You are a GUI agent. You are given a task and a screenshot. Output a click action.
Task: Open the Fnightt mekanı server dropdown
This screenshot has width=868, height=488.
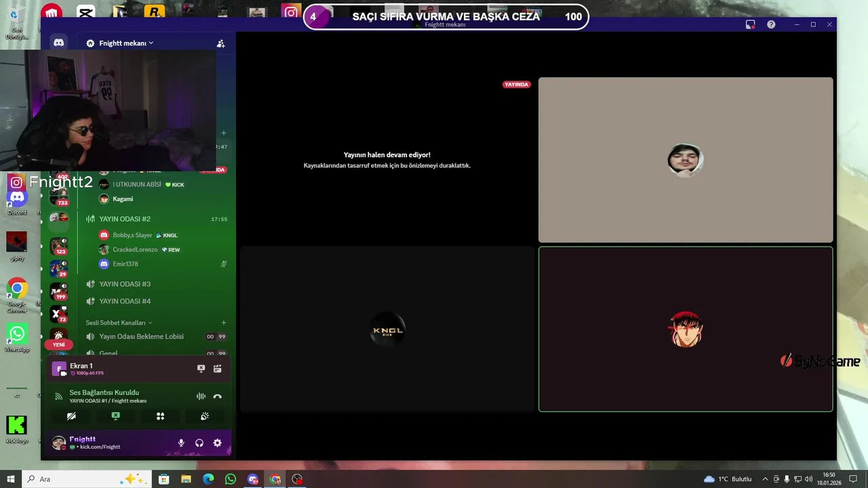125,43
